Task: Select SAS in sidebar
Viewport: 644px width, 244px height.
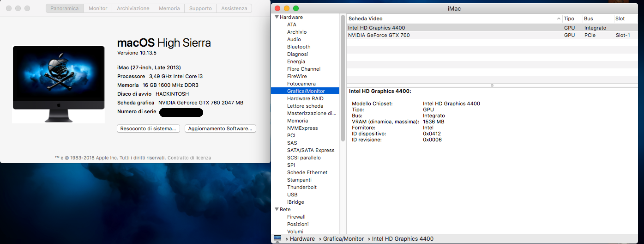Action: (292, 143)
